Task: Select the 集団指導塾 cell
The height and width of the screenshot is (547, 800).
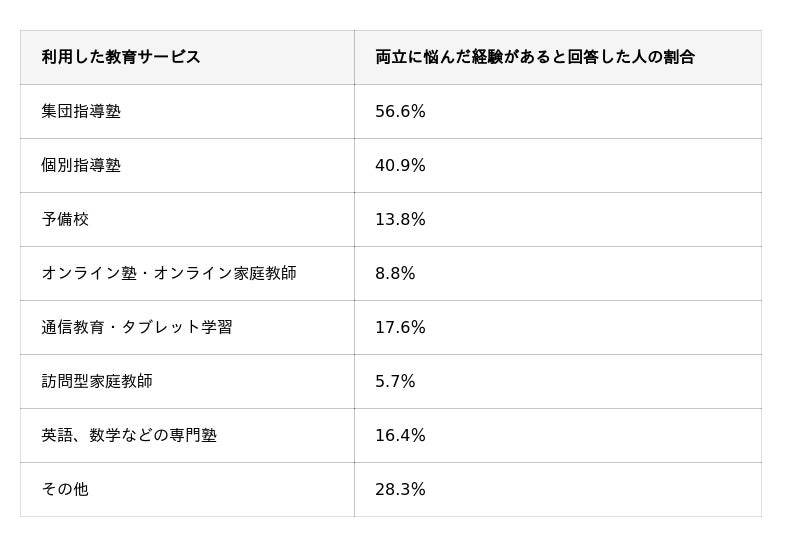Action: 81,111
